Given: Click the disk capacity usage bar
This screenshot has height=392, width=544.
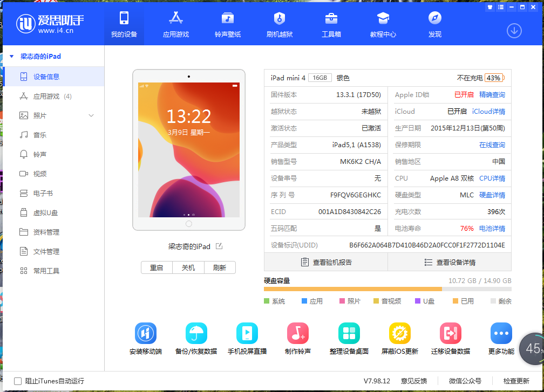Looking at the screenshot, I should click(387, 289).
